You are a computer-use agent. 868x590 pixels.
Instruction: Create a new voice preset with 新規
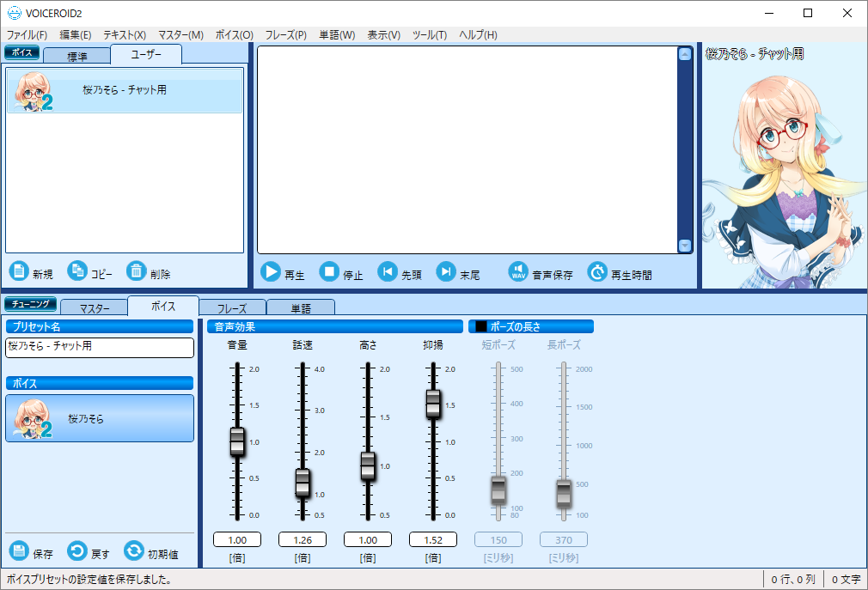pyautogui.click(x=19, y=271)
